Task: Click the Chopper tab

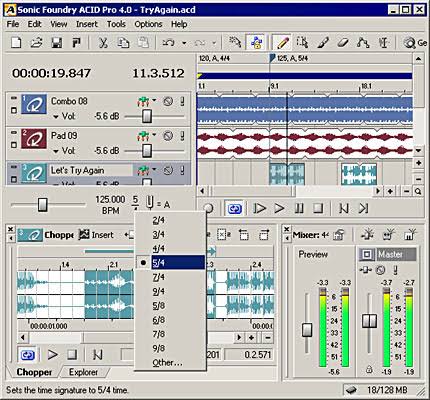Action: (x=34, y=372)
